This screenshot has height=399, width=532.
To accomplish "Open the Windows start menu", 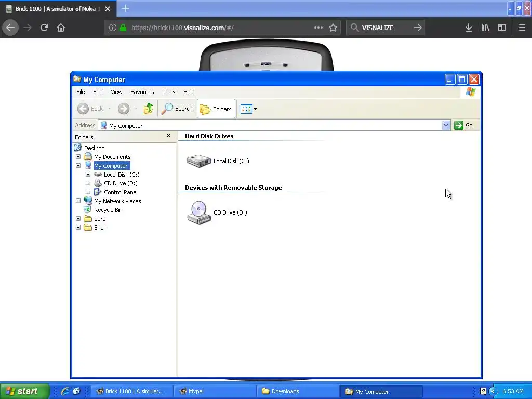I will [x=25, y=391].
